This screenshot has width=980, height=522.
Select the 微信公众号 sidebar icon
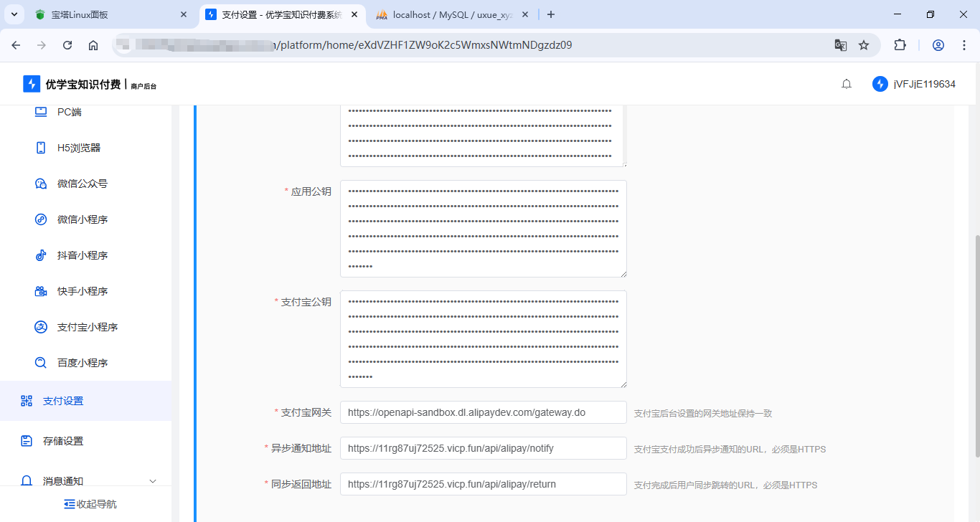pyautogui.click(x=41, y=184)
